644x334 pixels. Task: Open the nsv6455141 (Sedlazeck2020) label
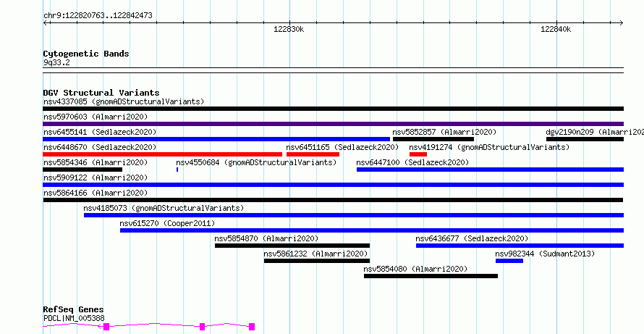pos(100,132)
